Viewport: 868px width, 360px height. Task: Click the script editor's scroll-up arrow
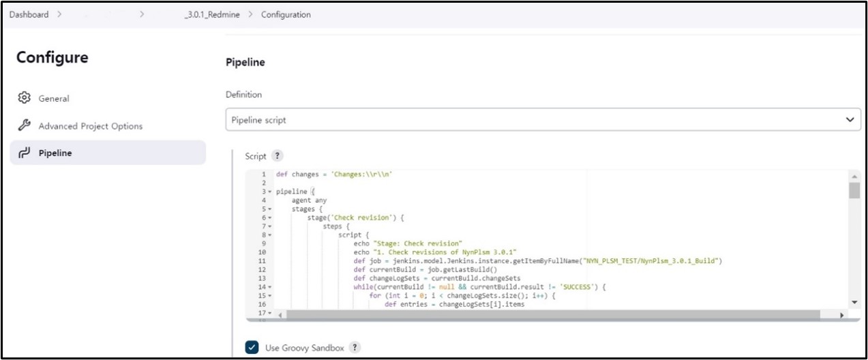pyautogui.click(x=854, y=176)
